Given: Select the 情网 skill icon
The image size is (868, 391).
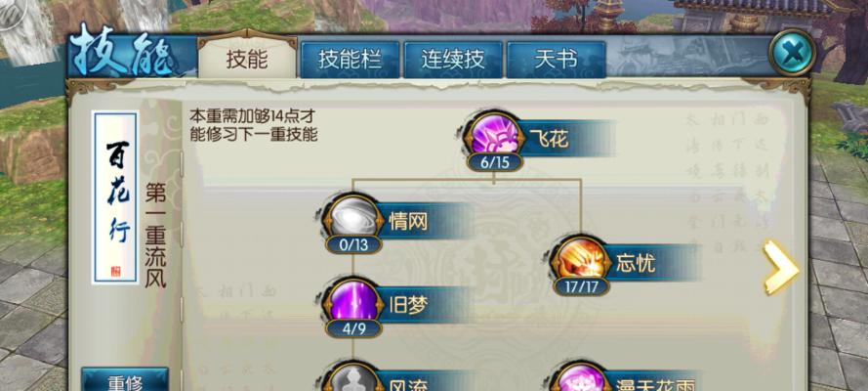Looking at the screenshot, I should tap(353, 219).
